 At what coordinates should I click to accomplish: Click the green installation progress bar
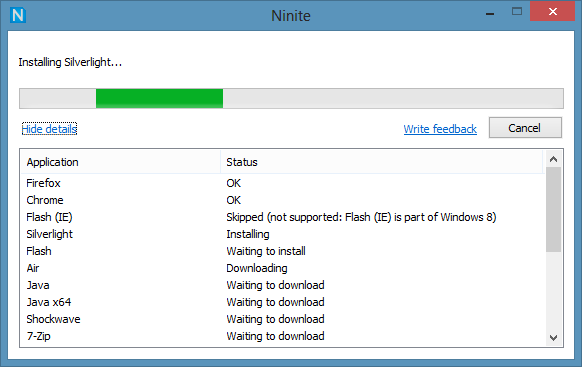[291, 98]
